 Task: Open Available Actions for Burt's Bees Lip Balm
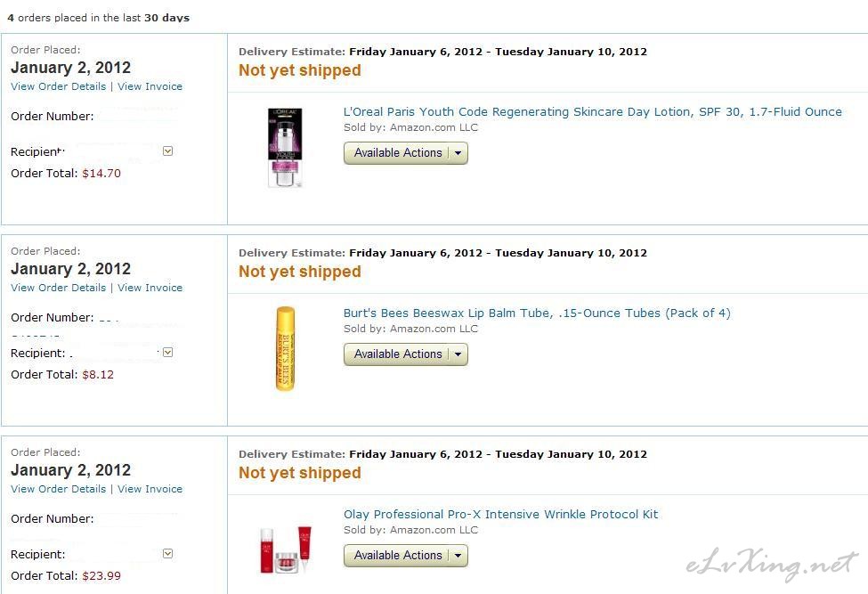406,354
